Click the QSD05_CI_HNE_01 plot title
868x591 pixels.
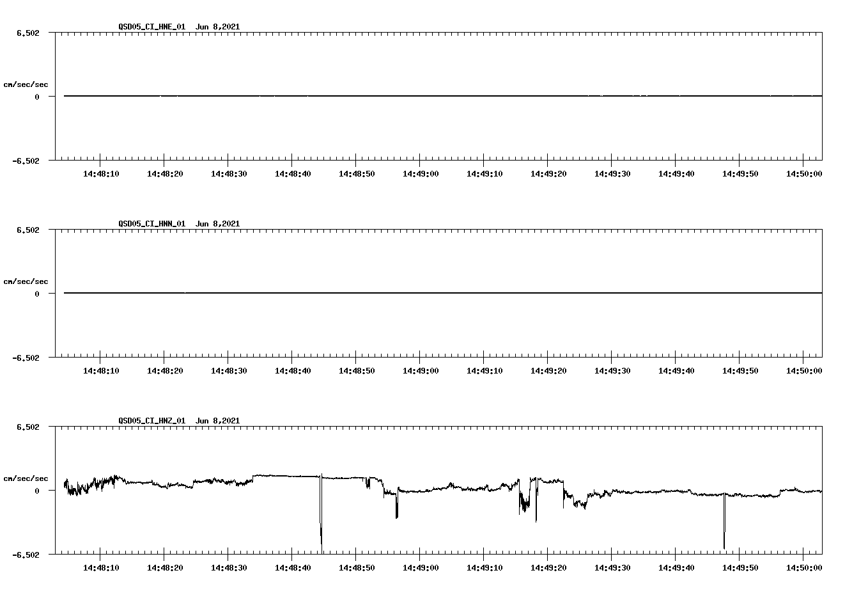click(179, 27)
